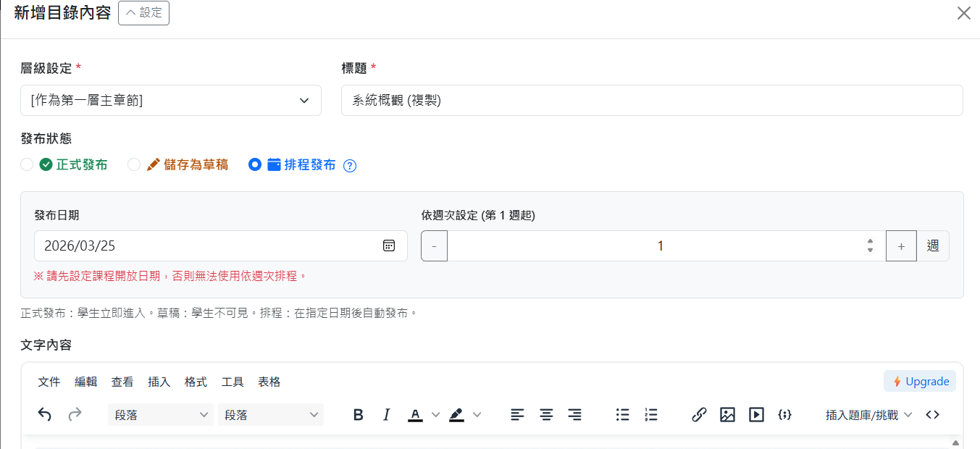Click the numbered list icon
Image resolution: width=980 pixels, height=449 pixels.
tap(650, 415)
